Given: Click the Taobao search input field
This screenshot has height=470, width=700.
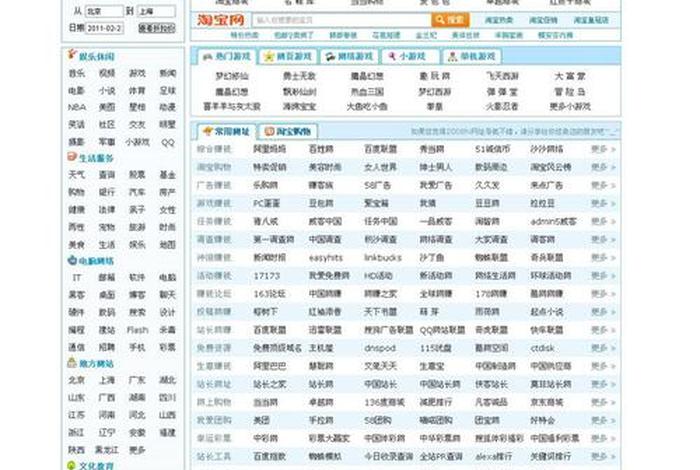Looking at the screenshot, I should 342,20.
